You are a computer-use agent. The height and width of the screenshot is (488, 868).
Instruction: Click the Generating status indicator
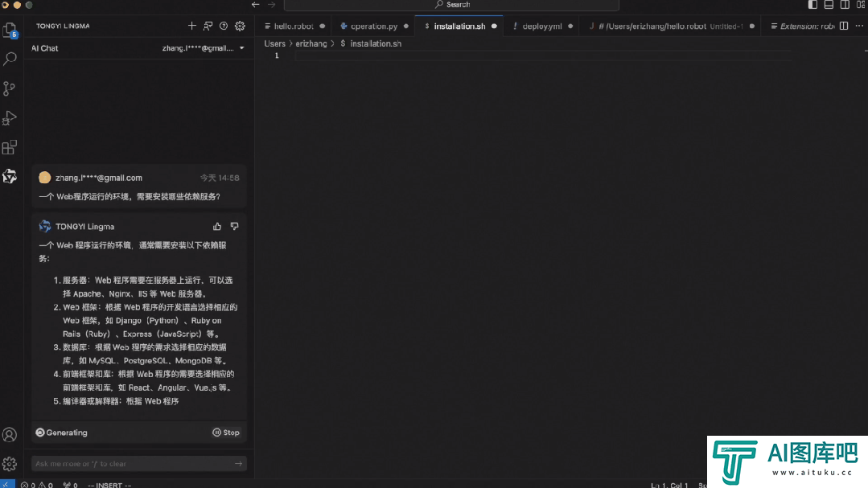pyautogui.click(x=61, y=433)
